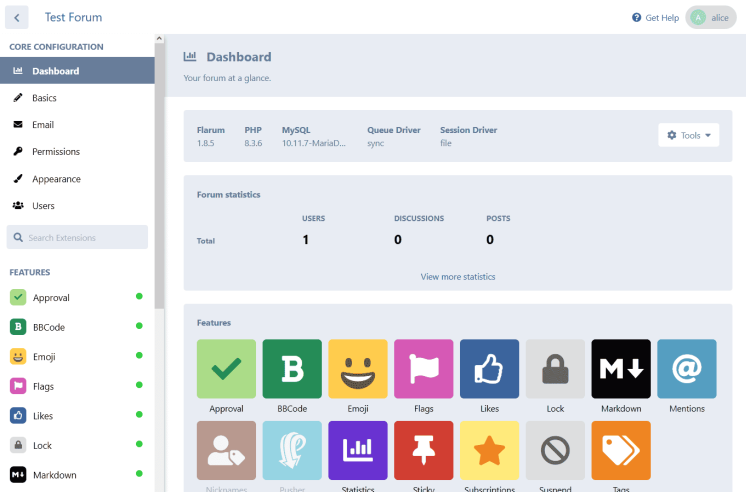Focus the Search Extensions field

[x=77, y=237]
